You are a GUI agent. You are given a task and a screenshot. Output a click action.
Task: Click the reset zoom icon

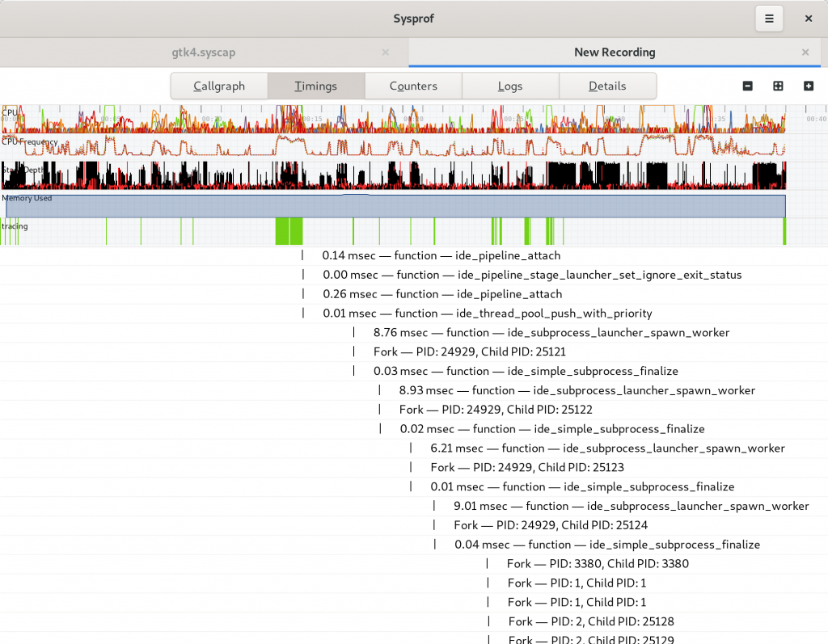pos(778,86)
